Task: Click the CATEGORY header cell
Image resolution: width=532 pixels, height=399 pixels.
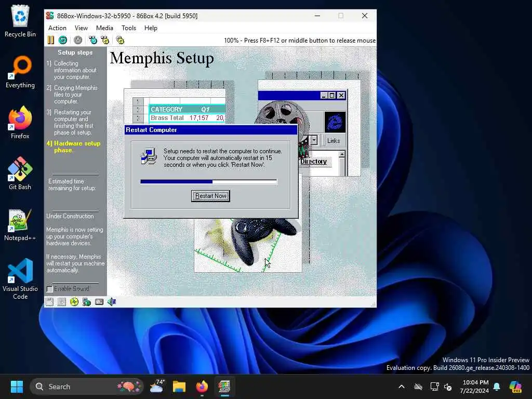Action: coord(167,109)
